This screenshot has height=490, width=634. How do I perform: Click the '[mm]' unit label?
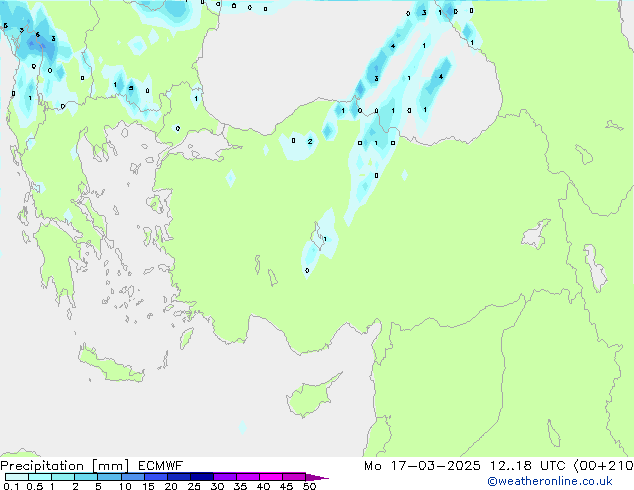point(110,466)
